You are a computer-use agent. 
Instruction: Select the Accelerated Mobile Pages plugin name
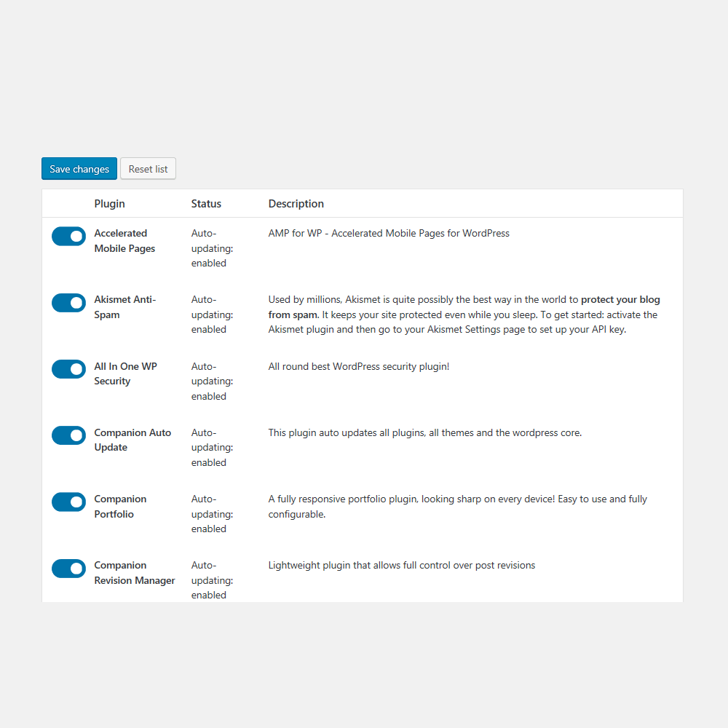tap(124, 241)
